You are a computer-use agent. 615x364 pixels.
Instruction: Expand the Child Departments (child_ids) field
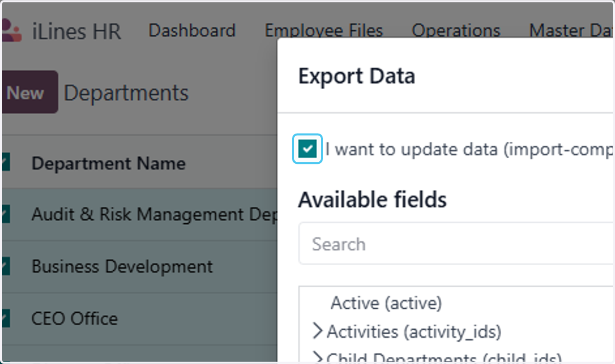[318, 357]
